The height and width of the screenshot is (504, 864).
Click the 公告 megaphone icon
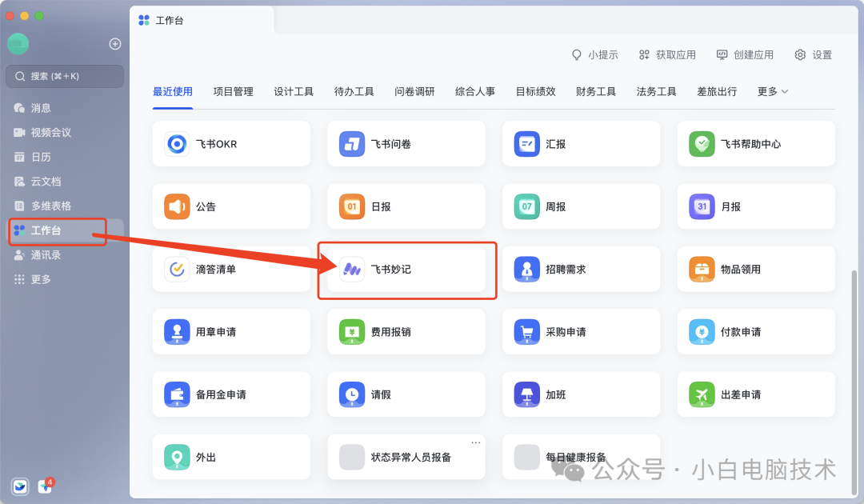tap(177, 206)
